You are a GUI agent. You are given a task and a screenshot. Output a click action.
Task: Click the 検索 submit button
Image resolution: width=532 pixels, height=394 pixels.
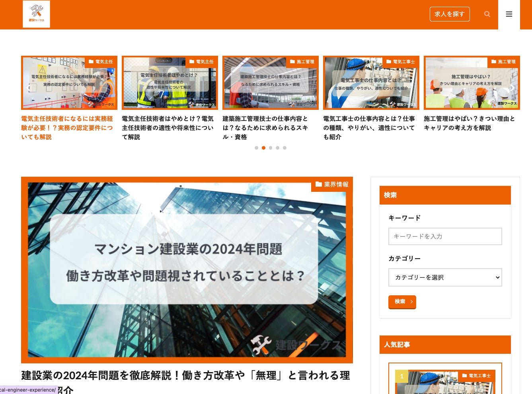coord(402,302)
